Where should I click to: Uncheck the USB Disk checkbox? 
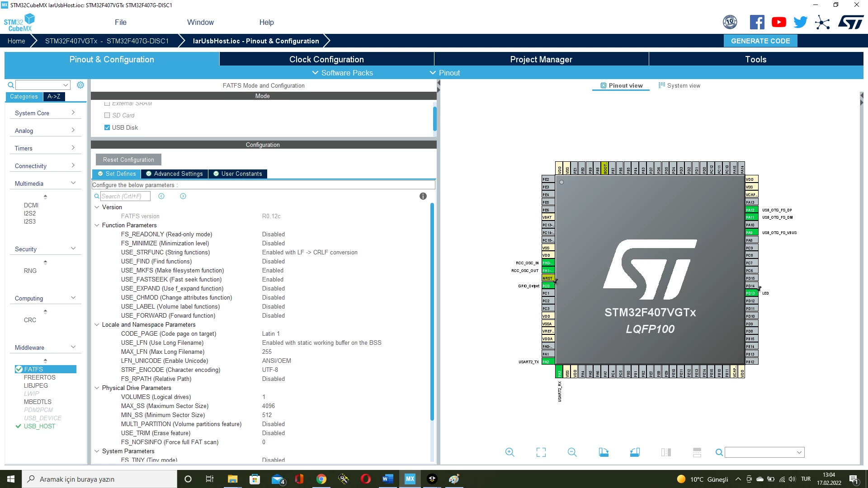click(107, 127)
